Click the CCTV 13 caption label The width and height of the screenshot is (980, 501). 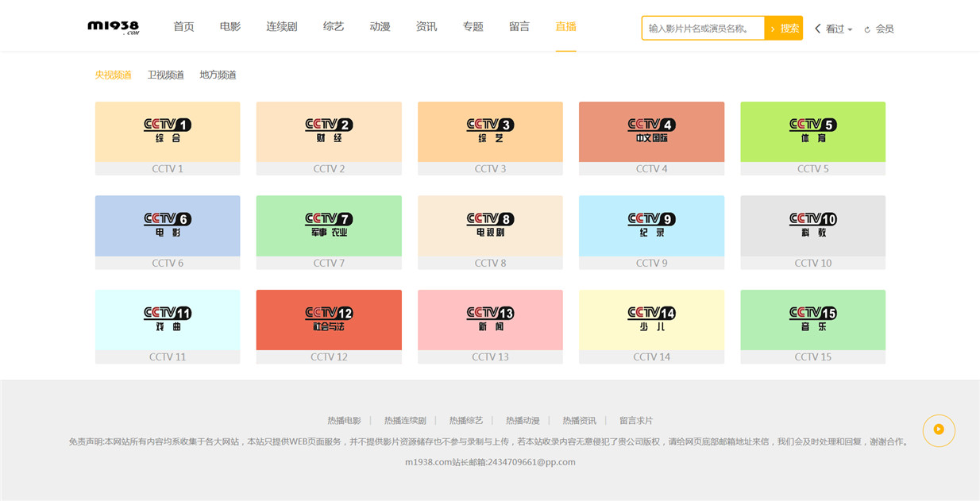click(490, 357)
